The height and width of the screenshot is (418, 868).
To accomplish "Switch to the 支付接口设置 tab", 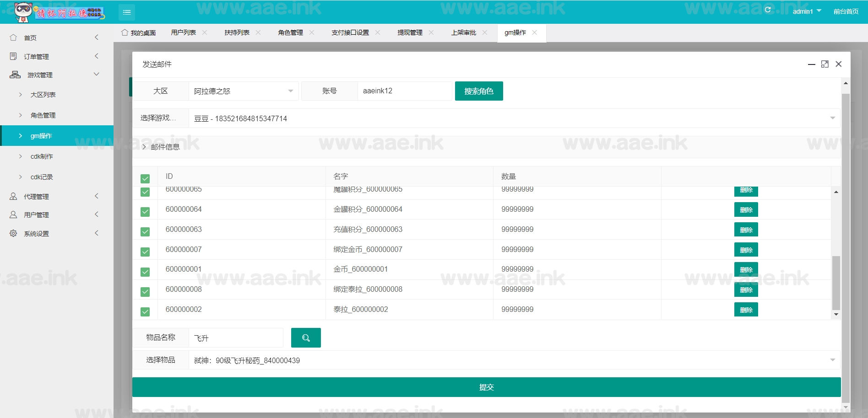I will coord(350,32).
